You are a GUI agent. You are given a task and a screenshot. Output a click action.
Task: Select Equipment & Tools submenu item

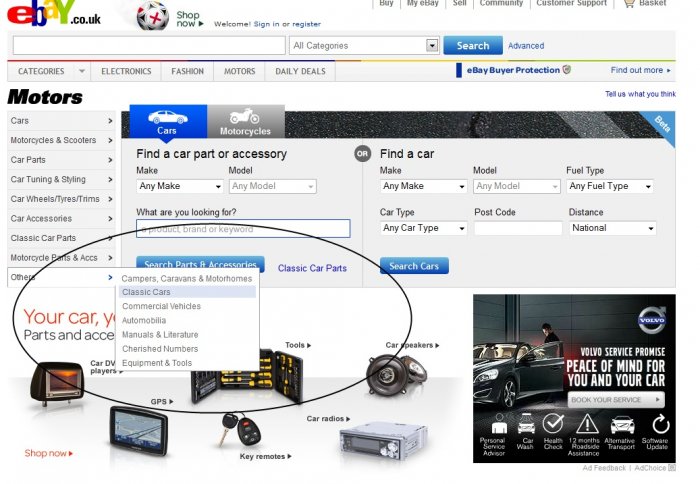[x=157, y=363]
